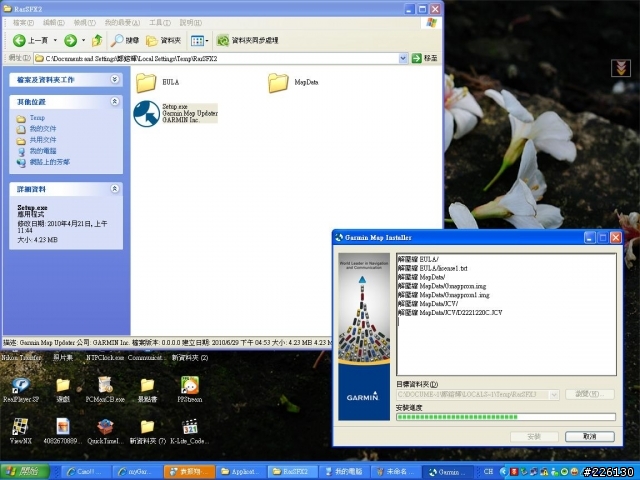Select the MapData folder
Screen dimensions: 640x480
293,82
